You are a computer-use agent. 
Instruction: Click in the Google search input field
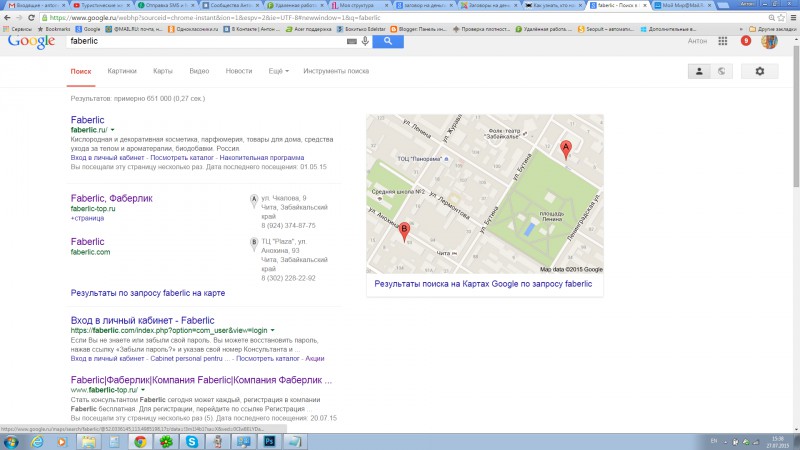(x=207, y=41)
